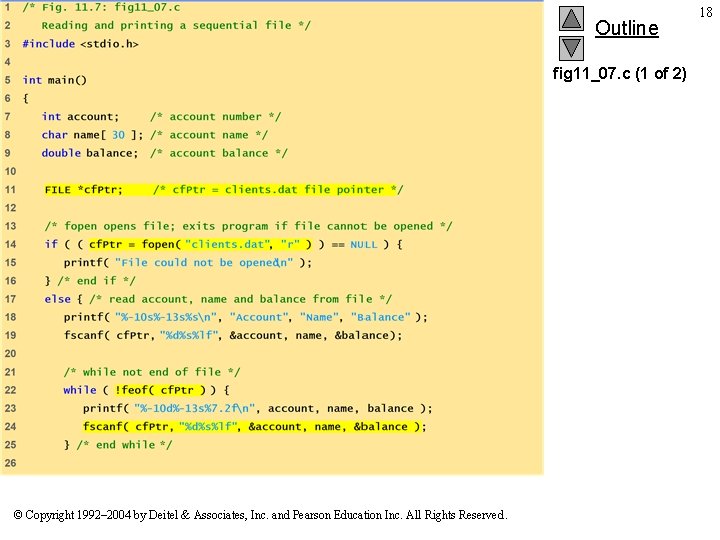Click the end if comment
The height and width of the screenshot is (540, 720).
(x=96, y=281)
